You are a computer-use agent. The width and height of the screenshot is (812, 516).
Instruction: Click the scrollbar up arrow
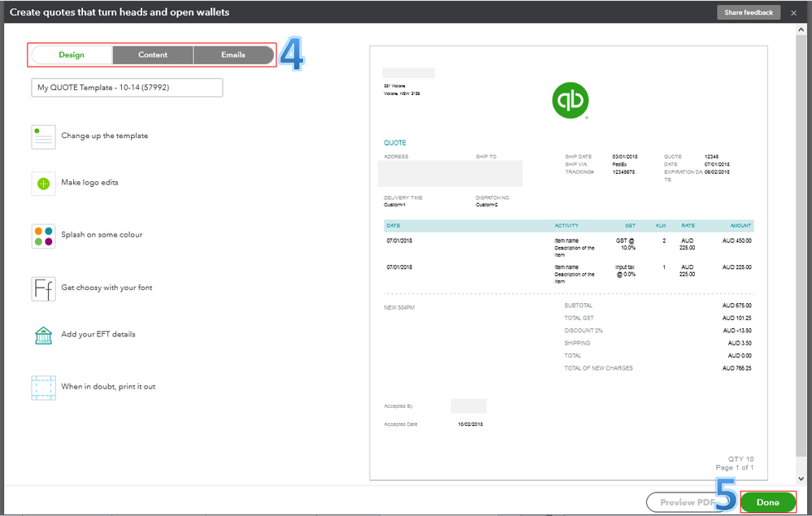pyautogui.click(x=801, y=30)
